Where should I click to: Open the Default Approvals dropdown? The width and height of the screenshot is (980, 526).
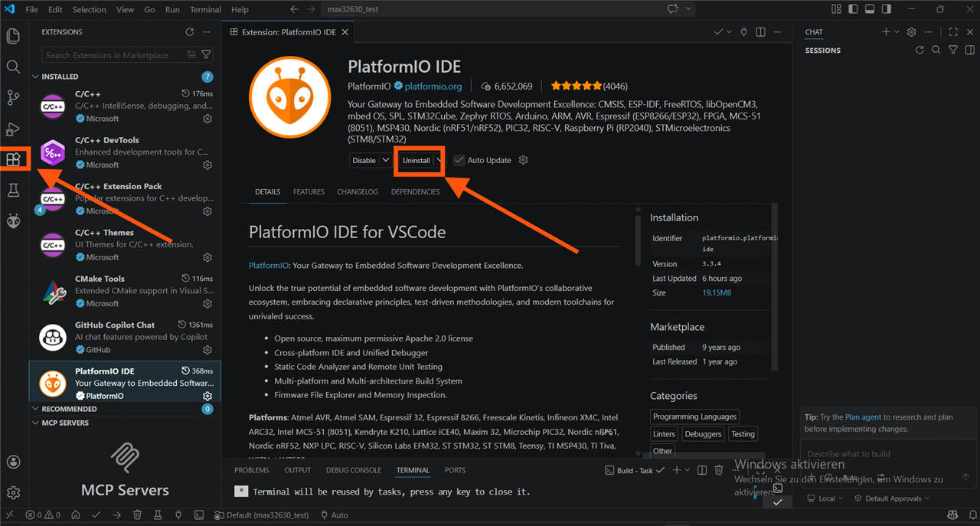click(893, 498)
